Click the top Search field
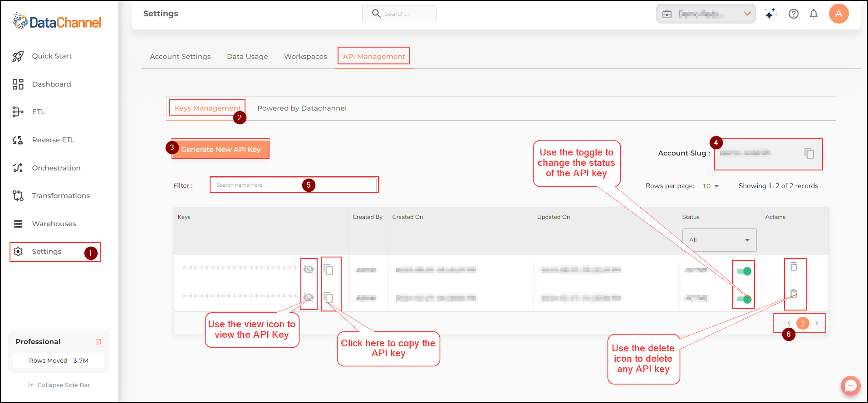The height and width of the screenshot is (403, 868). tap(399, 14)
